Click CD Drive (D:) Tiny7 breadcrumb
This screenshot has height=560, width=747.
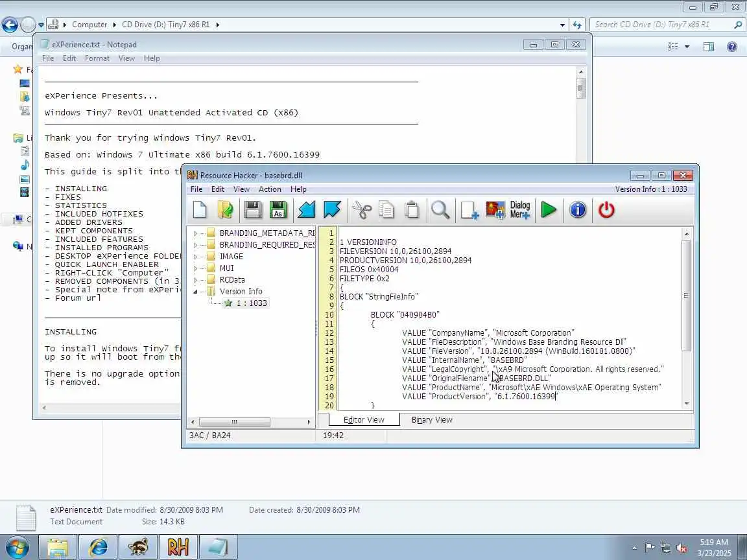pyautogui.click(x=166, y=25)
